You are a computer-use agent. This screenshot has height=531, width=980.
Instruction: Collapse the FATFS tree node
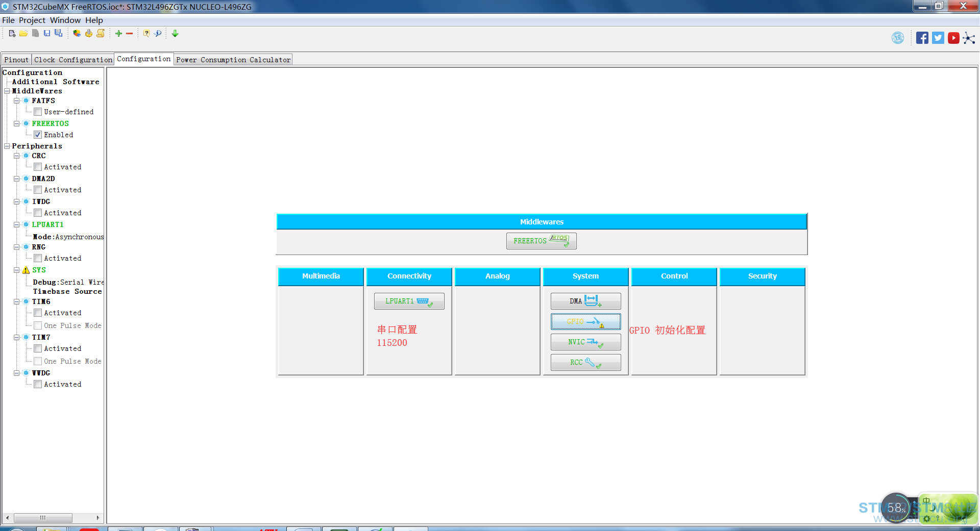pos(16,100)
